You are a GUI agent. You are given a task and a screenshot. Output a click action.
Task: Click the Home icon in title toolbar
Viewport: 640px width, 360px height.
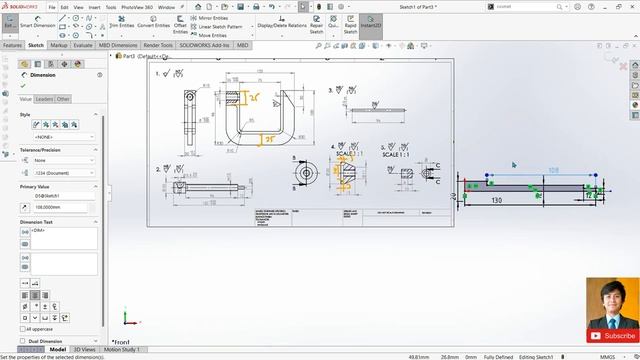pos(198,7)
